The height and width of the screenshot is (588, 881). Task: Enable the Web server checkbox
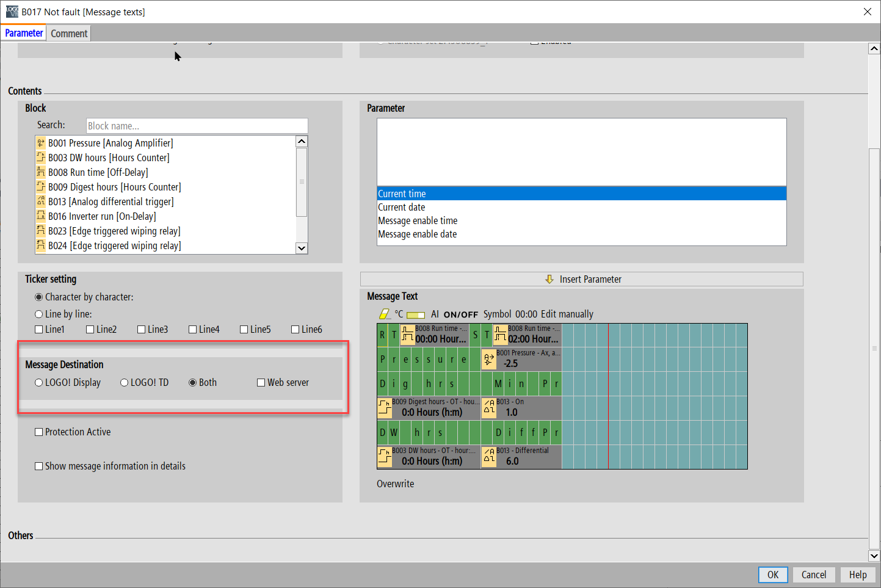point(261,383)
